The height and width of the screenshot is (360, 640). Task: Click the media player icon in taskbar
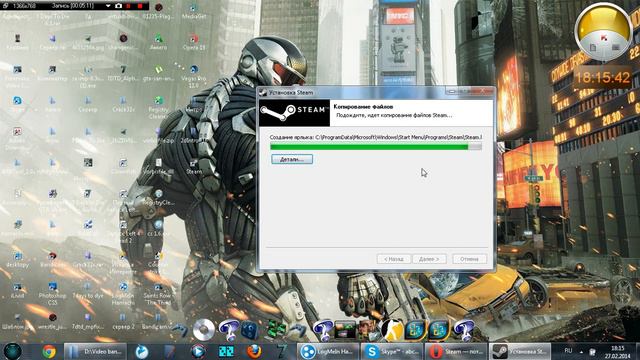point(198,351)
